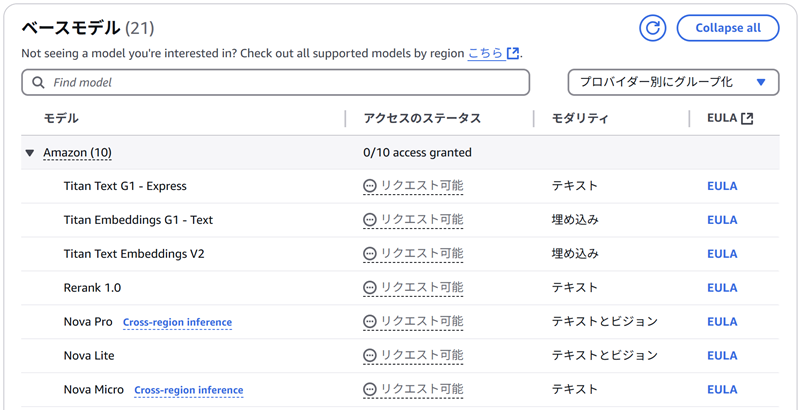Click the アクセスのステータス column header
Image resolution: width=800 pixels, height=410 pixels.
[422, 118]
